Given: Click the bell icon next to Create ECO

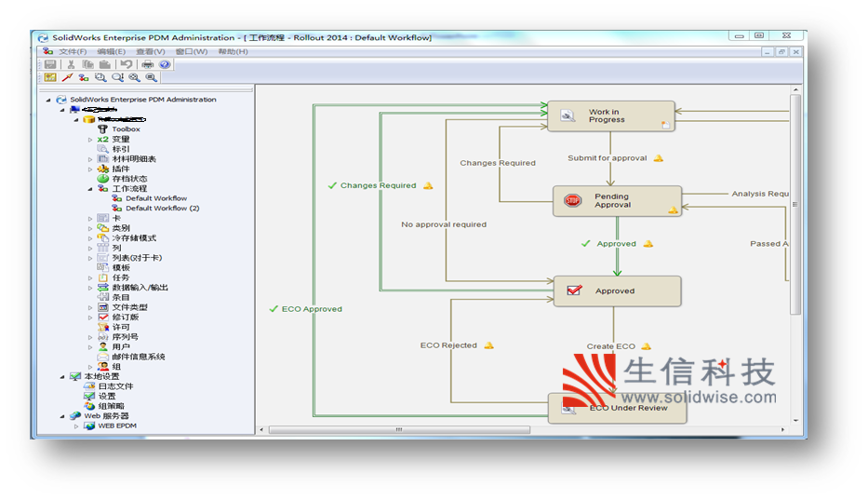Looking at the screenshot, I should coord(646,346).
